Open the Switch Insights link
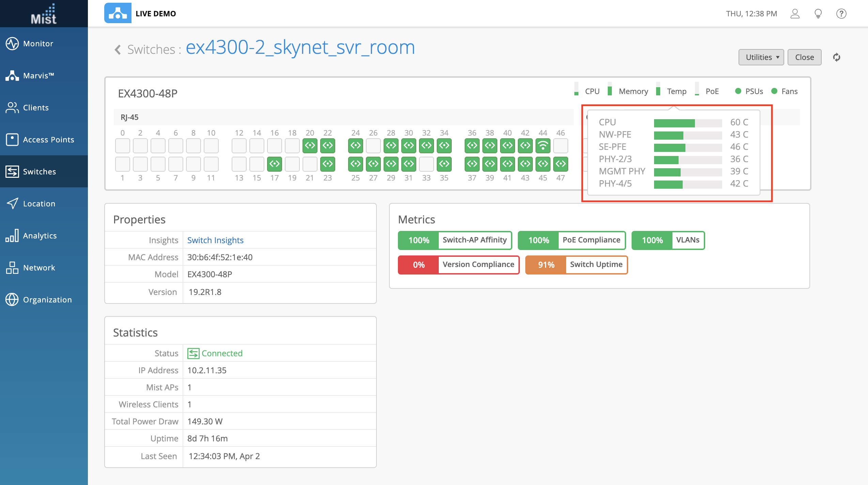The image size is (868, 485). [x=215, y=240]
